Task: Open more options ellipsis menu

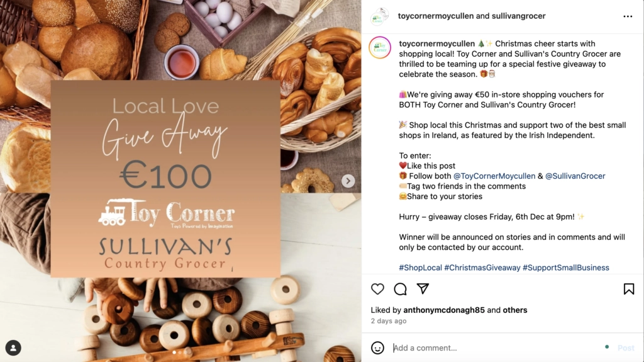Action: click(628, 16)
